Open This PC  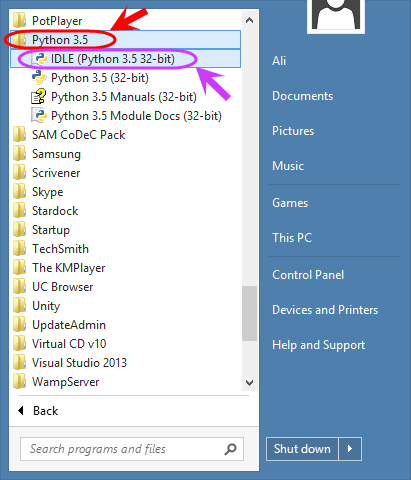pos(292,238)
